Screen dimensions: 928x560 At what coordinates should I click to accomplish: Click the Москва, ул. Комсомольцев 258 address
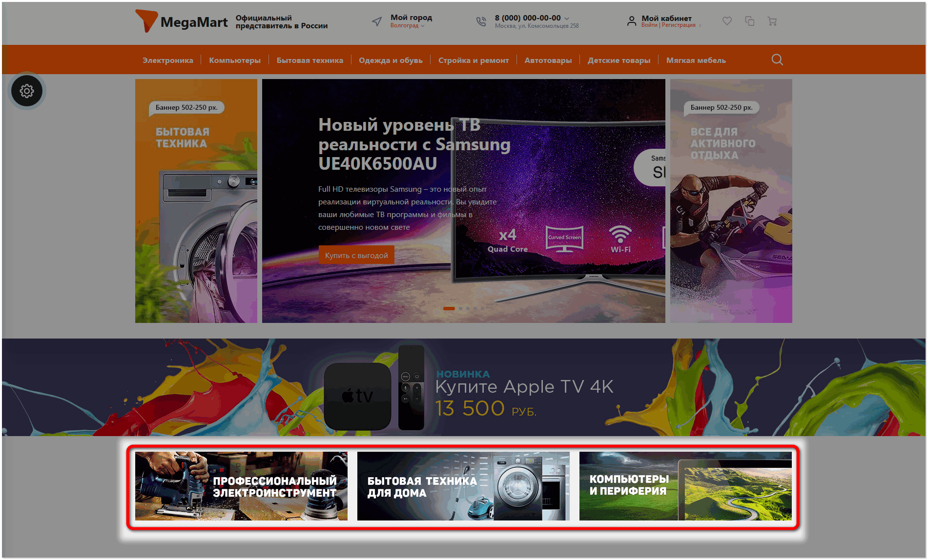(536, 26)
